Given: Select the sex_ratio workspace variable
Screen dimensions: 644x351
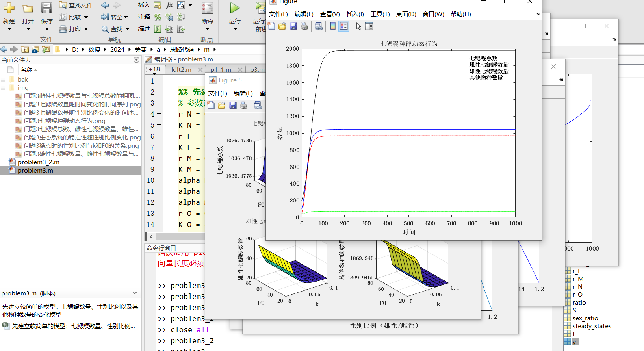Looking at the screenshot, I should (x=585, y=318).
